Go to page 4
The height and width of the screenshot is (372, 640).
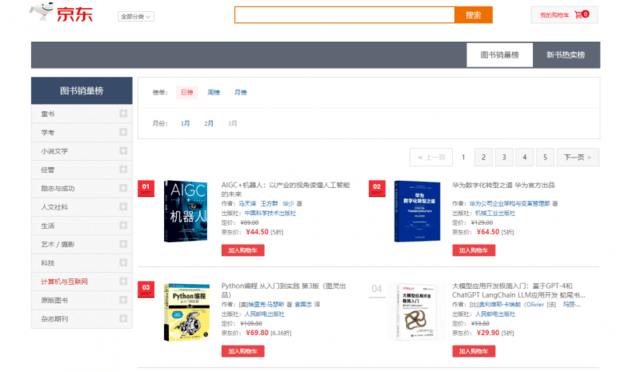[x=524, y=157]
